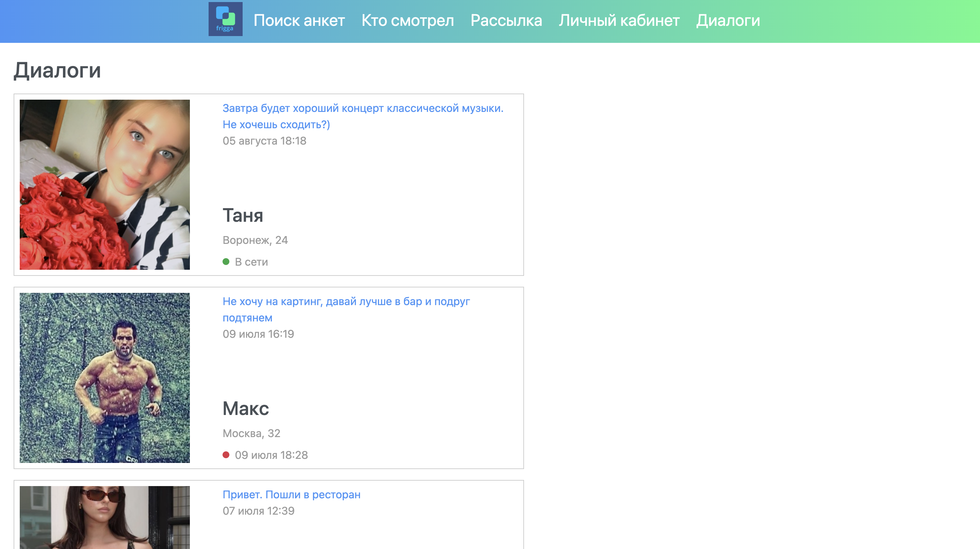The height and width of the screenshot is (549, 980).
Task: Click the profile photo with sunglasses
Action: (x=104, y=517)
